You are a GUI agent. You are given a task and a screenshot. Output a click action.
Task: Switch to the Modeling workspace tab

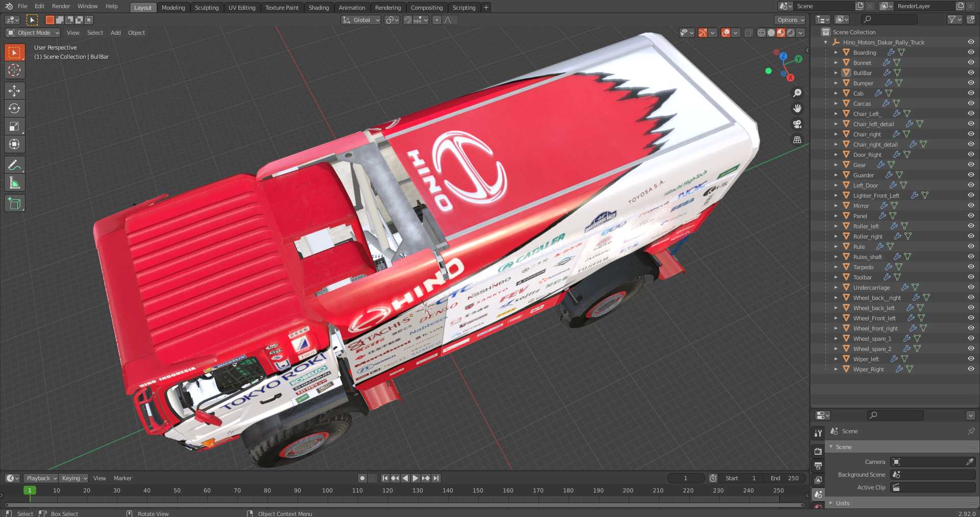[x=173, y=8]
